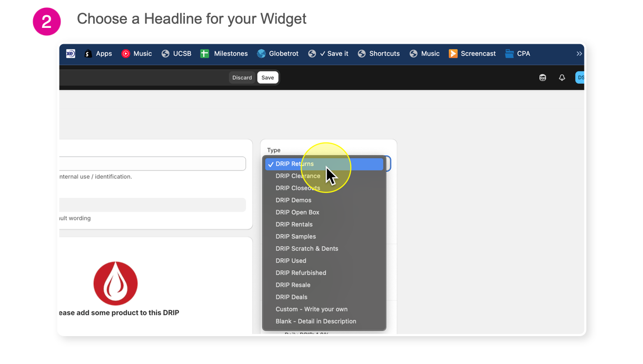Open the Shopify Apps bookmark

click(x=98, y=54)
